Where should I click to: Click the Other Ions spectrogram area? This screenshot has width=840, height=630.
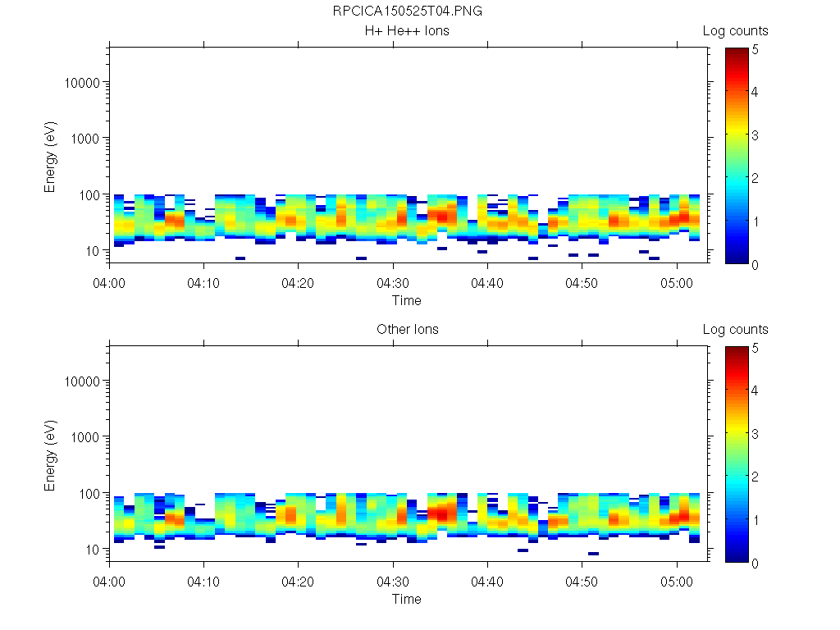click(409, 453)
